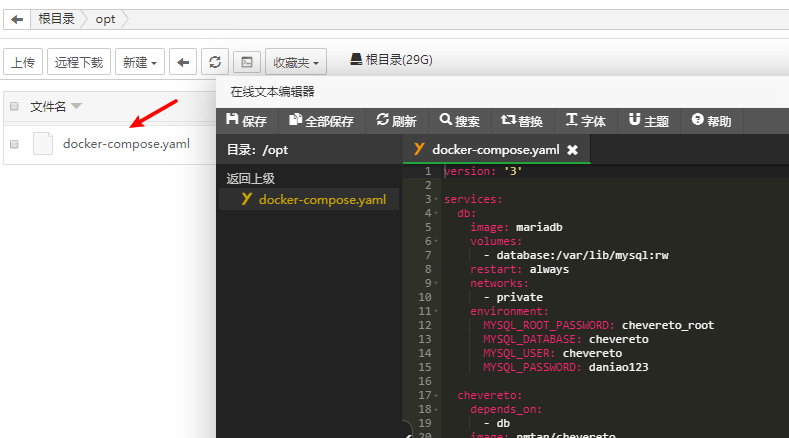The image size is (789, 438).
Task: Click line number 16 in the gutter
Action: (x=425, y=382)
